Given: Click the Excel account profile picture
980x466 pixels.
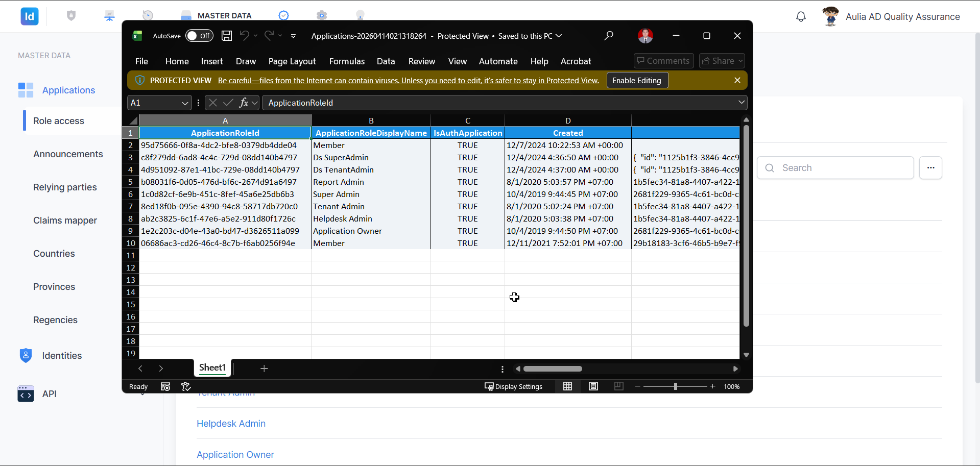Looking at the screenshot, I should pos(646,36).
